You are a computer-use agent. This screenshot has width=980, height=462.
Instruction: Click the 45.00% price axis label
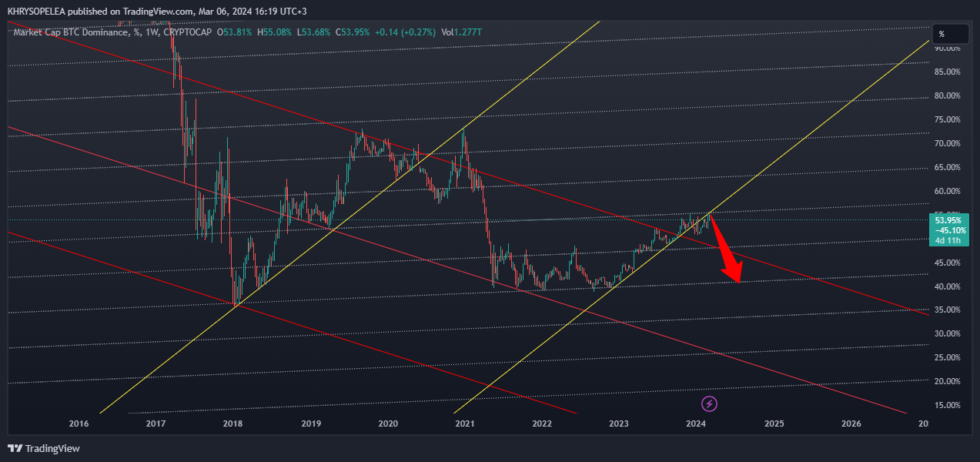[x=947, y=263]
